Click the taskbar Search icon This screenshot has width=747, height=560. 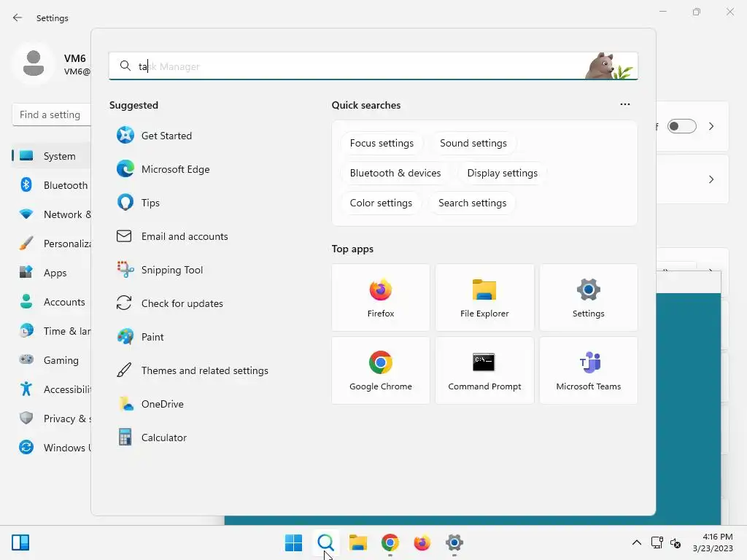326,542
